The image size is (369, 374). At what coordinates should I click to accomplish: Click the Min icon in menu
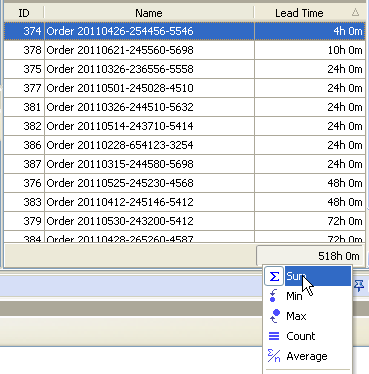click(273, 296)
